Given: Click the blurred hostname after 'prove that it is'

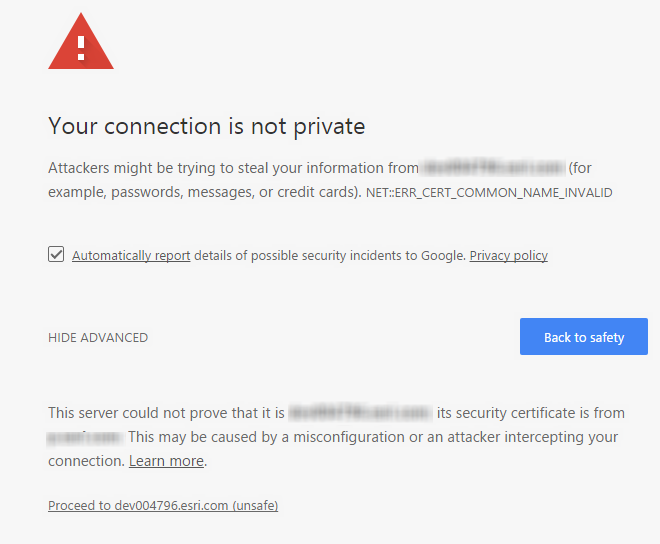Looking at the screenshot, I should point(360,413).
